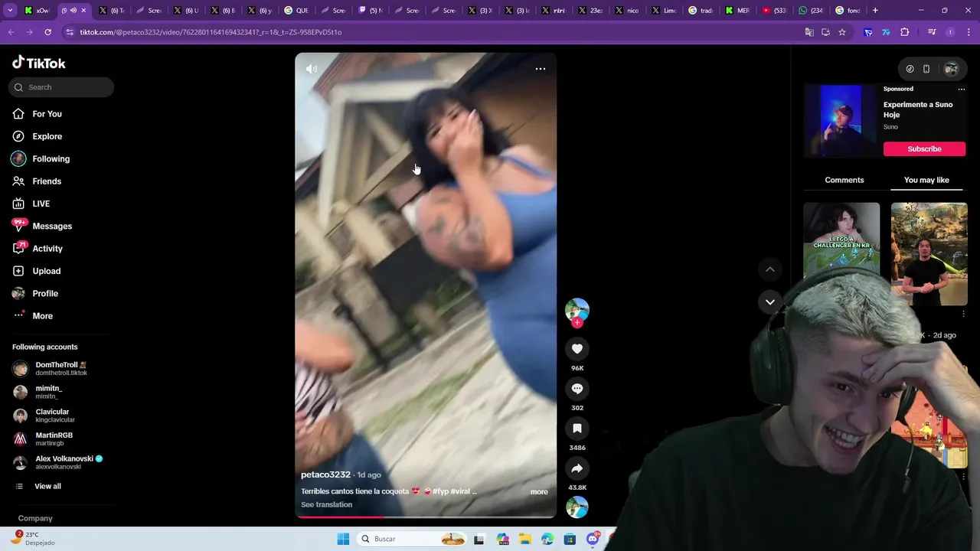Open Discord from the taskbar
Screen dimensions: 980x551
(593, 539)
